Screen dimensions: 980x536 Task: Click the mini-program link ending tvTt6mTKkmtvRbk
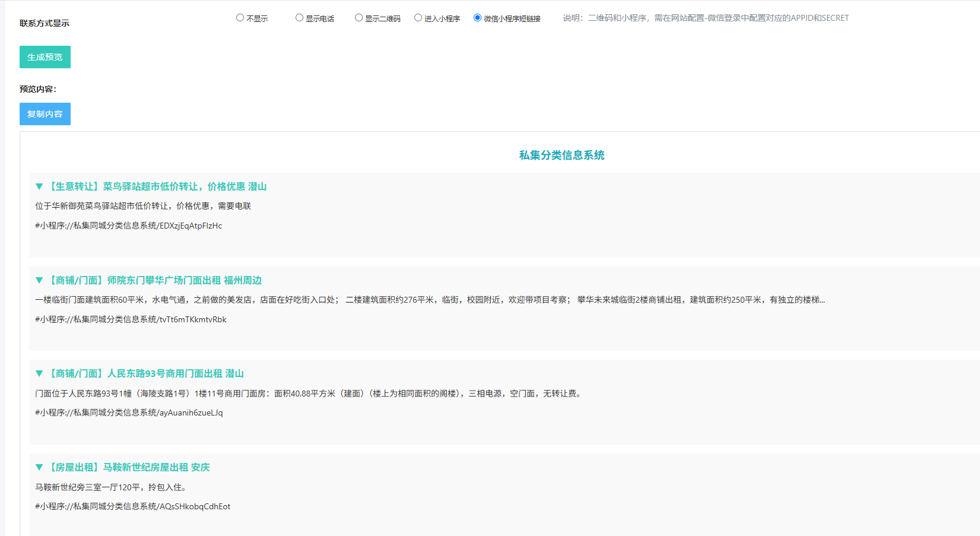pos(131,319)
